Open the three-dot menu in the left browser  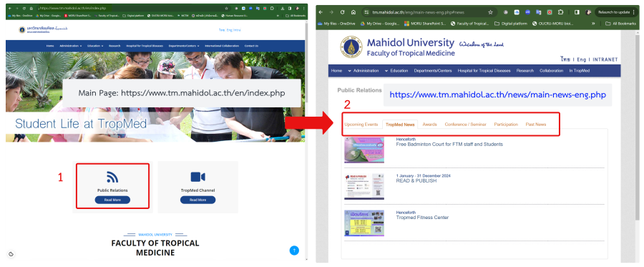[303, 8]
